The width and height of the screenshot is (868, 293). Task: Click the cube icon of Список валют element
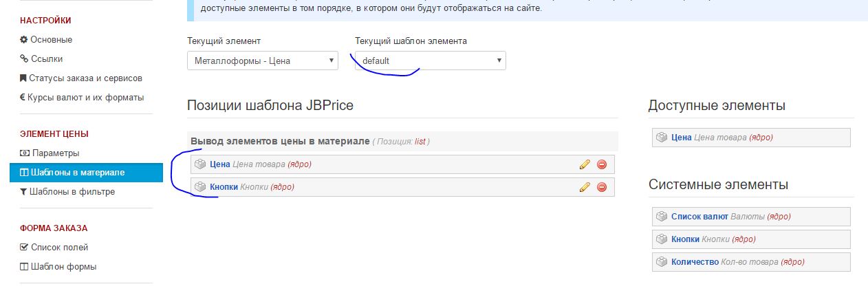[x=662, y=217]
